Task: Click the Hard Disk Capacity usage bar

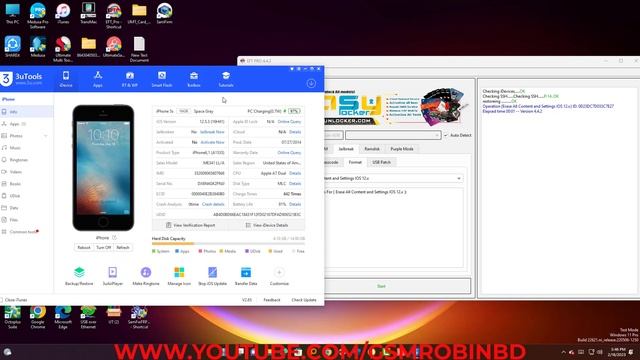Action: point(228,244)
